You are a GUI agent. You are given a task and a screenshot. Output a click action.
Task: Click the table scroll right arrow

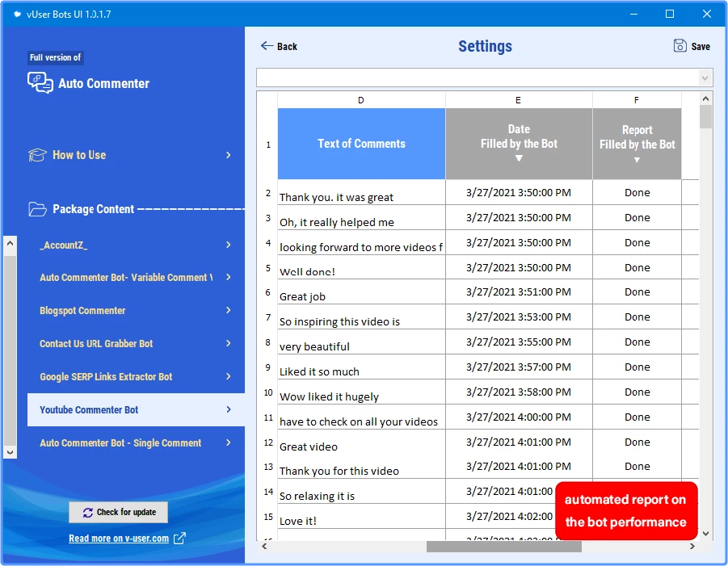[692, 547]
